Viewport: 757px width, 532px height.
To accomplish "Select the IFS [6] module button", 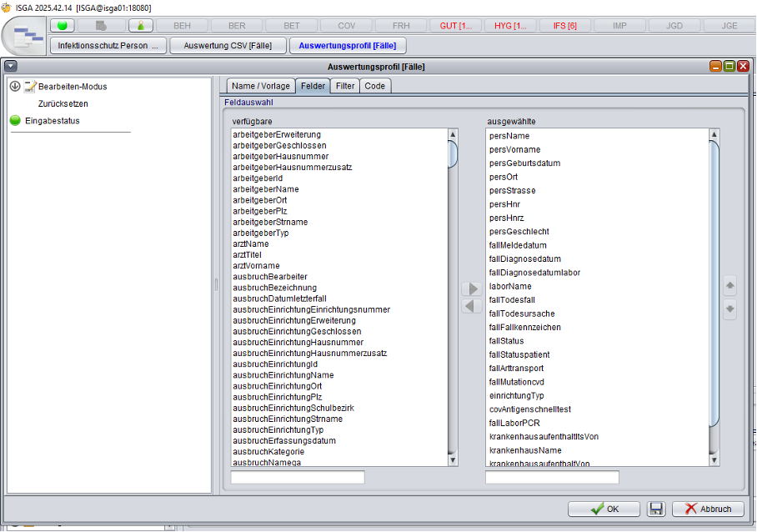I will (x=564, y=26).
